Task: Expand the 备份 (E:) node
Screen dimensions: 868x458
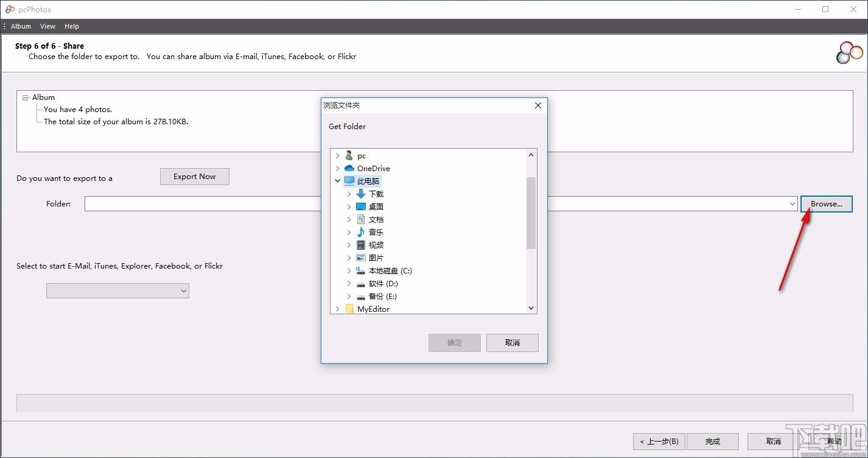Action: tap(349, 297)
